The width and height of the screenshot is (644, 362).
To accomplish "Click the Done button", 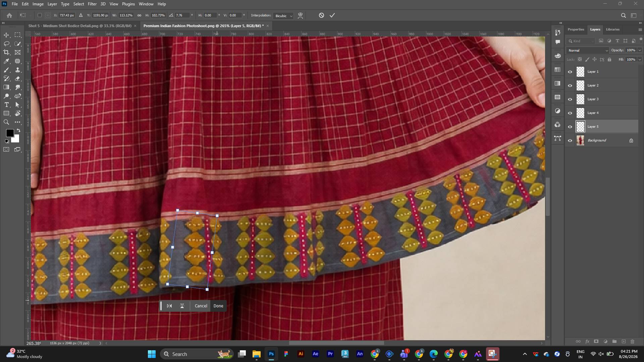I will pyautogui.click(x=218, y=306).
